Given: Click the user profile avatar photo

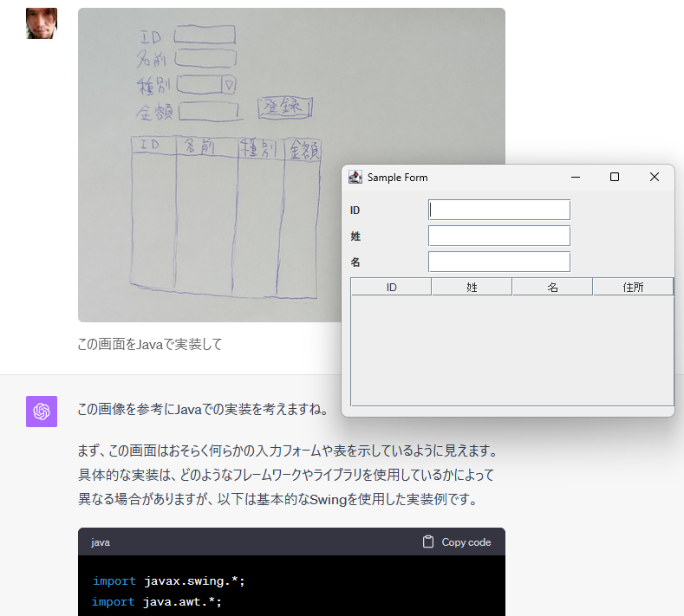Looking at the screenshot, I should pyautogui.click(x=42, y=23).
